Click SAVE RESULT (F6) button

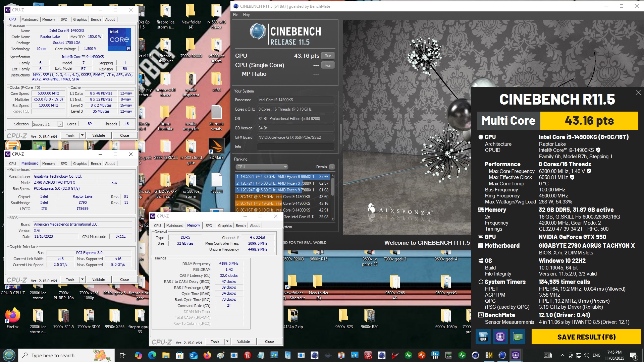tap(586, 337)
